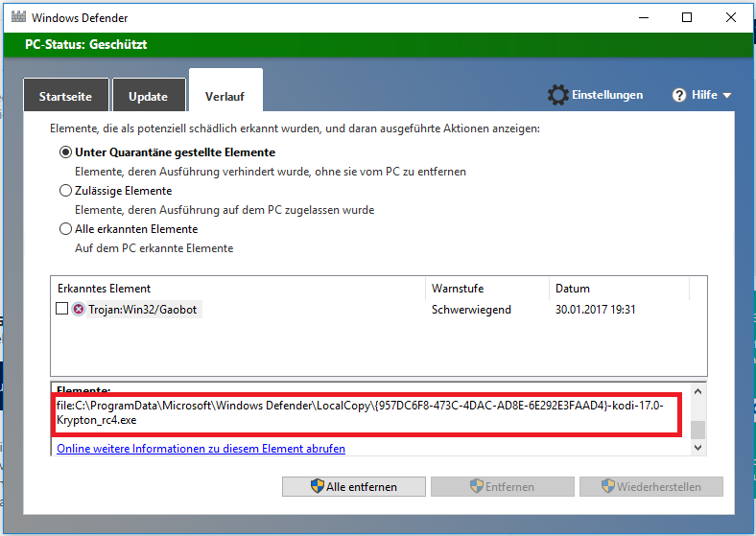The width and height of the screenshot is (756, 536).
Task: Click the kodi-17.0-Krypton_rc4.exe file path text
Action: (360, 412)
